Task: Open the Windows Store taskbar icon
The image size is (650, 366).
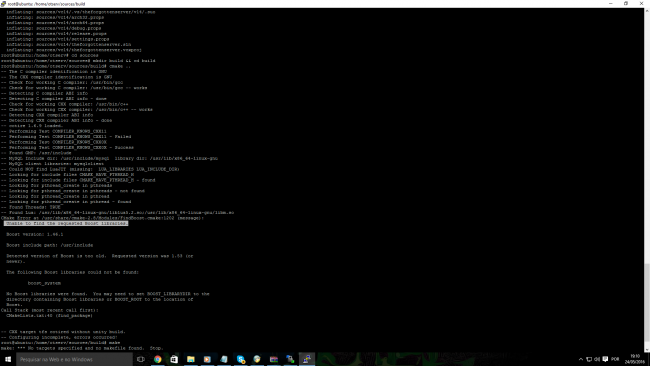Action: (174, 359)
